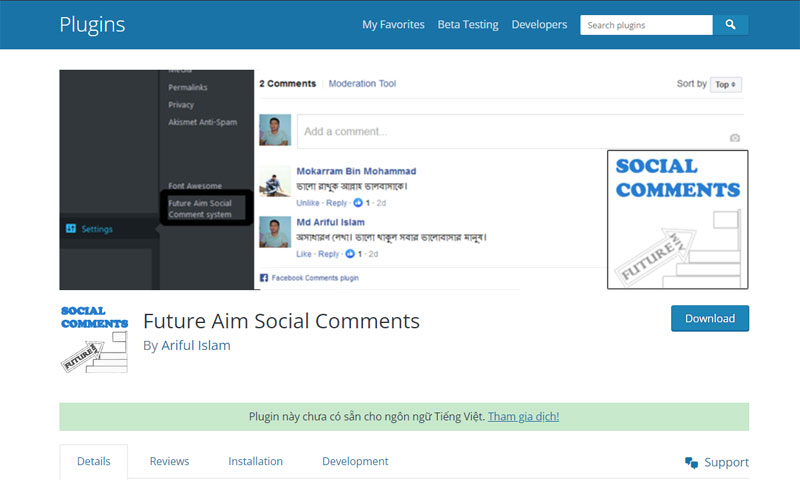
Task: Open My Favorites
Action: [x=393, y=24]
